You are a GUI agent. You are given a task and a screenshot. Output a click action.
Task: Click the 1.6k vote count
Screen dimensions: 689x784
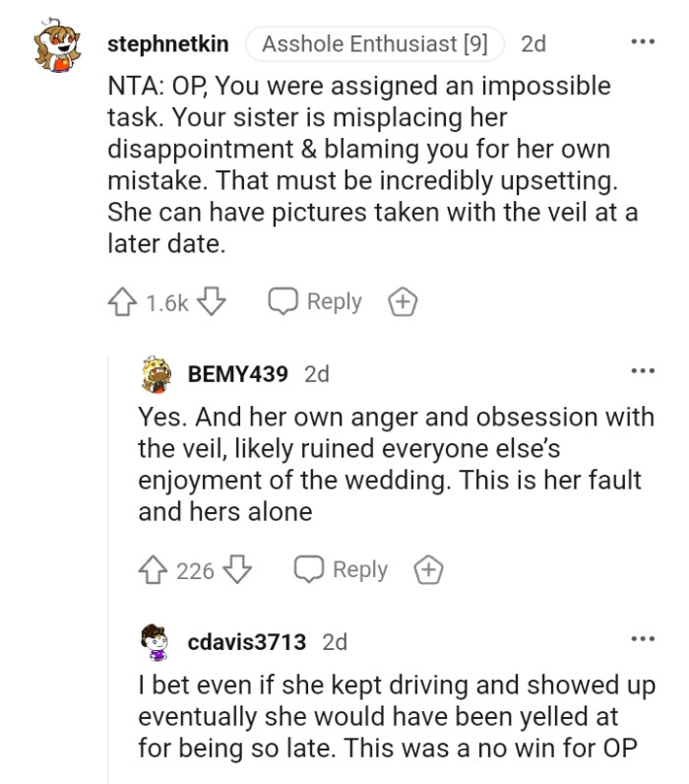coord(166,303)
